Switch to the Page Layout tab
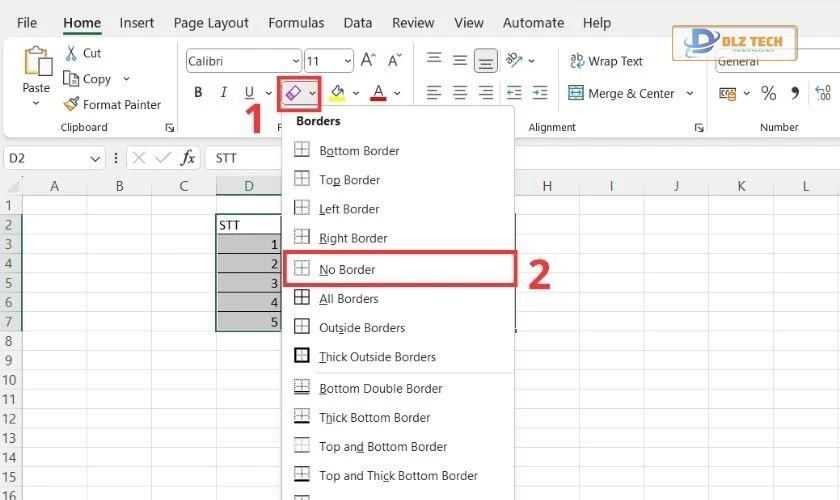The height and width of the screenshot is (500, 840). 211,23
